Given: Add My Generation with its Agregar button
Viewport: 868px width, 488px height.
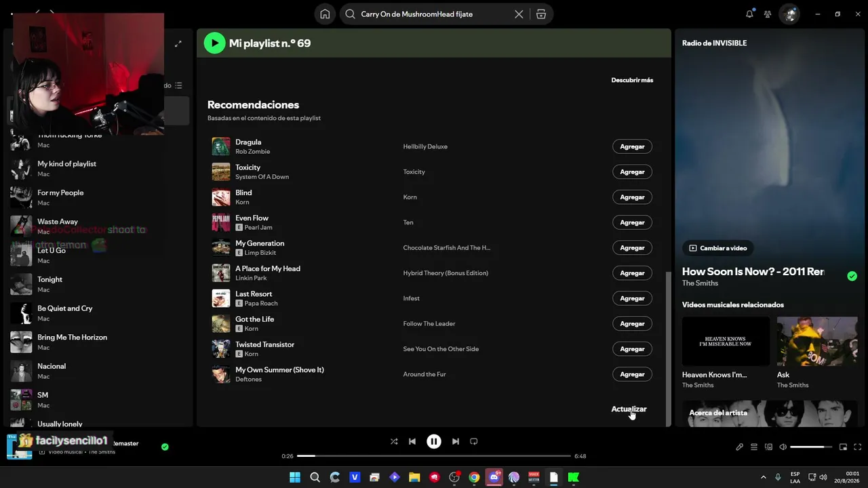Looking at the screenshot, I should 632,247.
